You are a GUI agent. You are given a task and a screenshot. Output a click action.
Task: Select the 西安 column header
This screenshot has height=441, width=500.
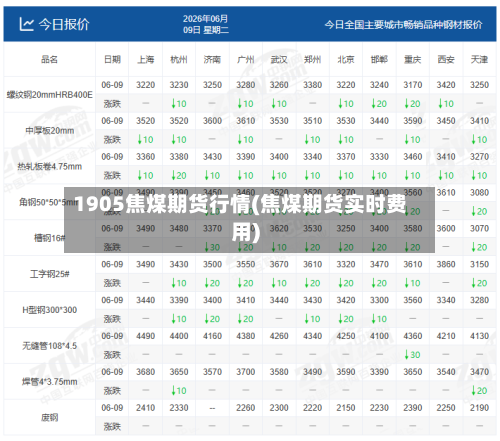tap(446, 60)
